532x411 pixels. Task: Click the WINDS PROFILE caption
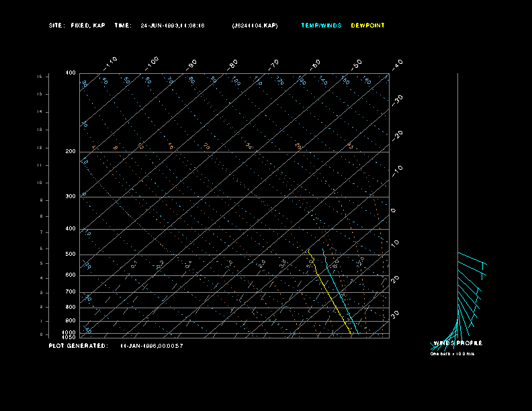tap(457, 343)
